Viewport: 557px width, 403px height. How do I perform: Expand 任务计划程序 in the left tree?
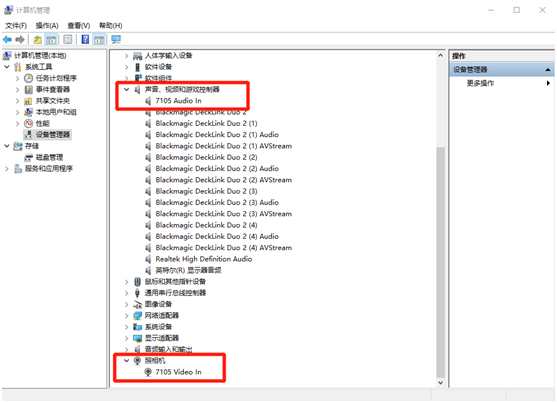(x=17, y=78)
